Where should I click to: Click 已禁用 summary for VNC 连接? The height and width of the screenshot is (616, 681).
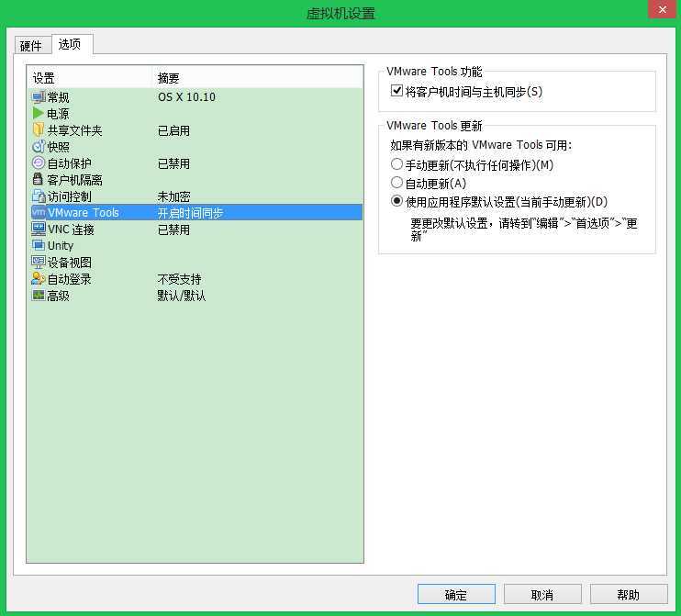tap(173, 230)
